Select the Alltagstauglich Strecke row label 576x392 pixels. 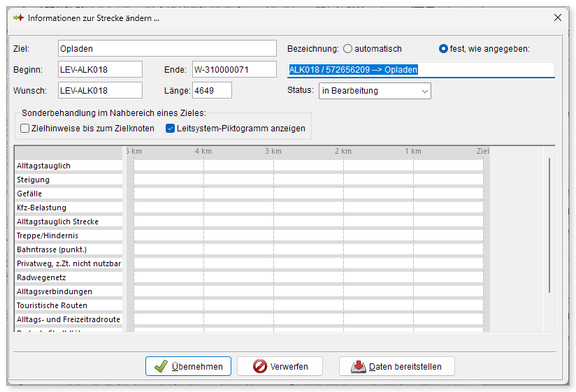tap(68, 222)
